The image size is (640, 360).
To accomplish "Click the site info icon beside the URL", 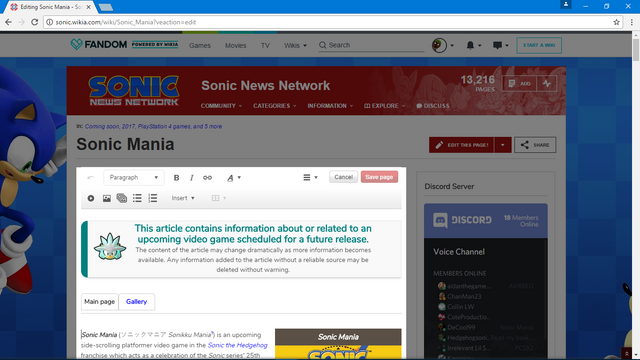I will click(49, 22).
